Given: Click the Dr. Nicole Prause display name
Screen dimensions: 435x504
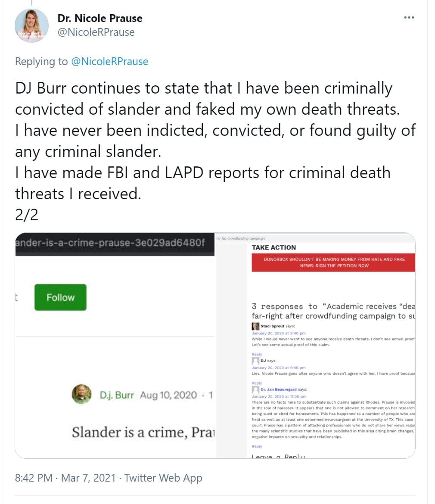Looking at the screenshot, I should pyautogui.click(x=100, y=19).
